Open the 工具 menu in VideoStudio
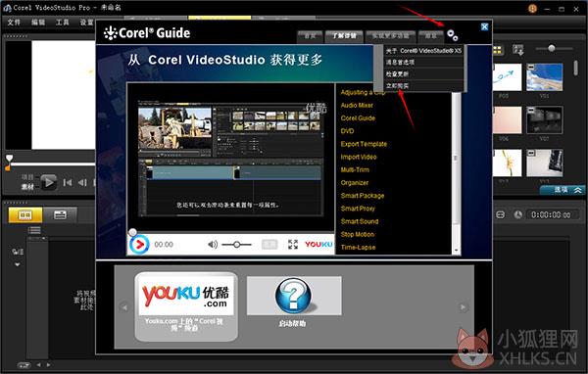Viewport: 588px width, 374px height. 63,23
